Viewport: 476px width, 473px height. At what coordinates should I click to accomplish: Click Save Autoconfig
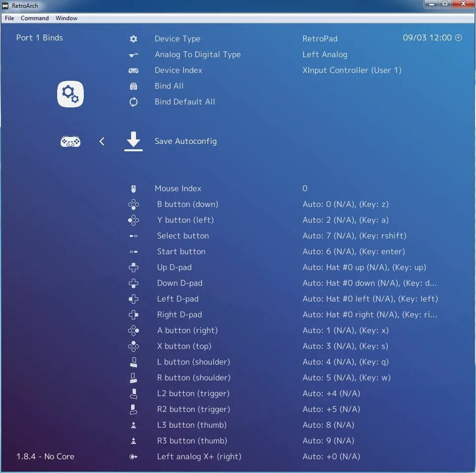click(186, 141)
